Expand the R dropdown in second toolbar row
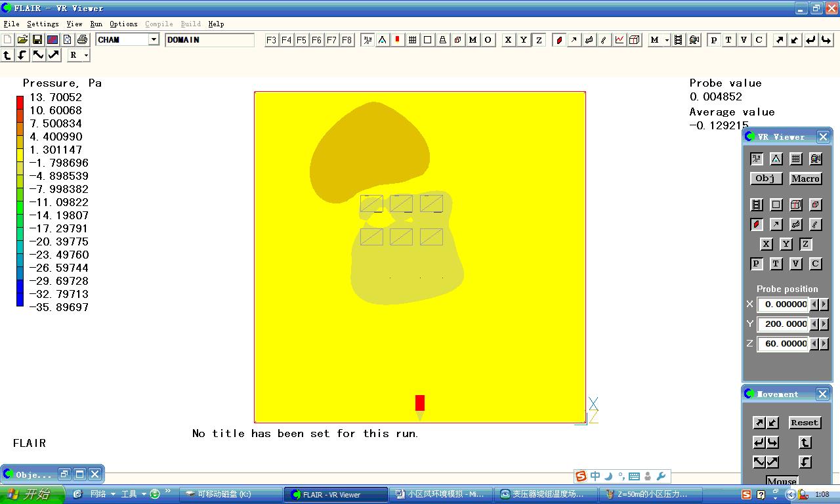The width and height of the screenshot is (840, 504). [x=86, y=56]
